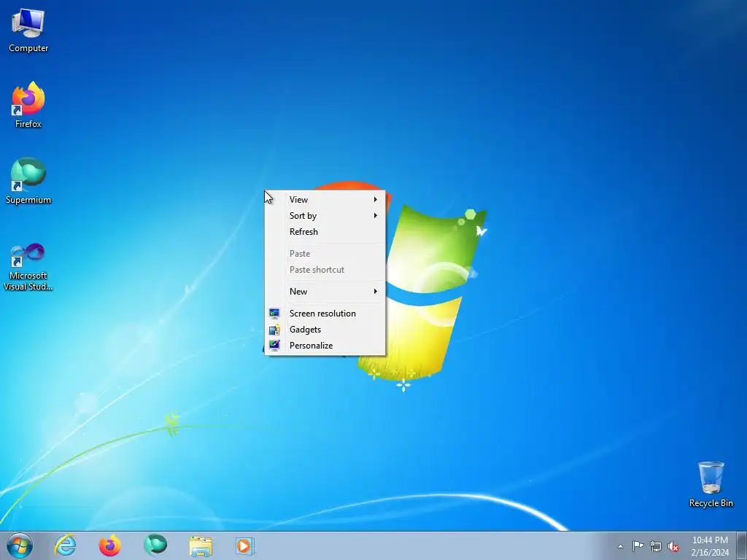Choose Refresh from the context menu
The image size is (747, 560).
(325, 232)
